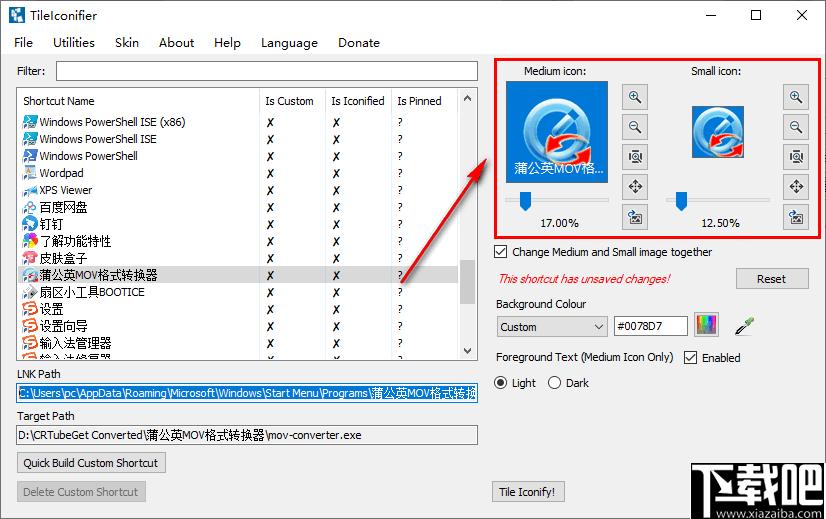The image size is (826, 519).
Task: Select the 扇区小工具BOOTICE shortcut
Action: point(240,292)
